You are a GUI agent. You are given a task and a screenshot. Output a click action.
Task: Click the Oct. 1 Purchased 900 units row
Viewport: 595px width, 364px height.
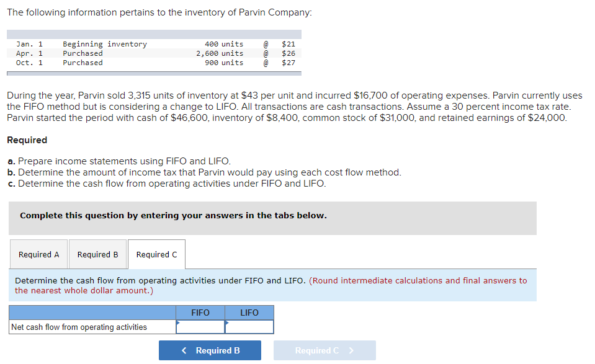click(x=154, y=63)
